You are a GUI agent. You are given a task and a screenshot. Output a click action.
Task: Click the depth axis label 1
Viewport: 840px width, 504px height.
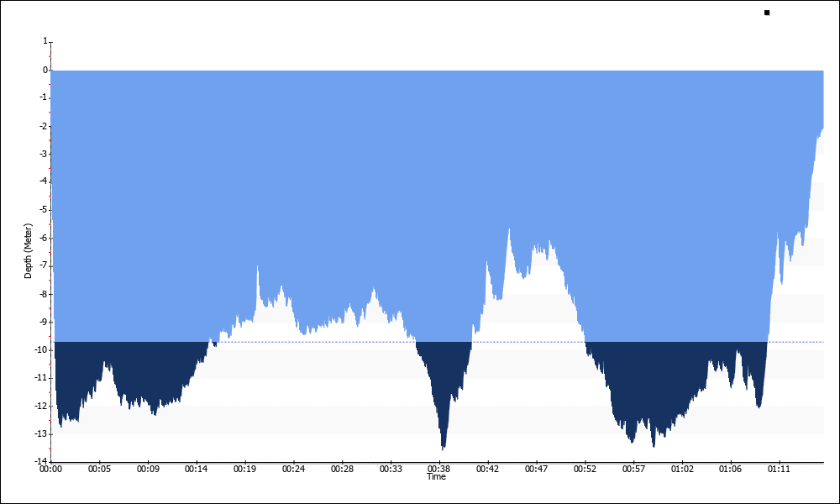[x=45, y=41]
